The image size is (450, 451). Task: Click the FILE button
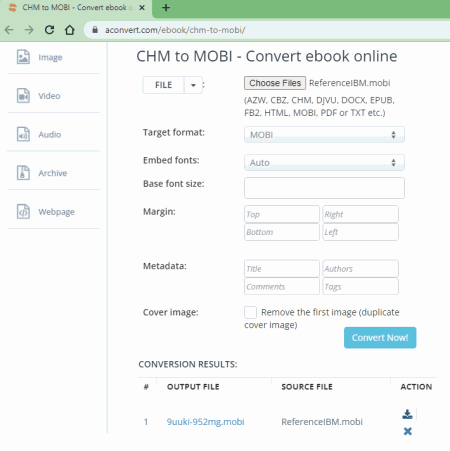click(x=163, y=85)
